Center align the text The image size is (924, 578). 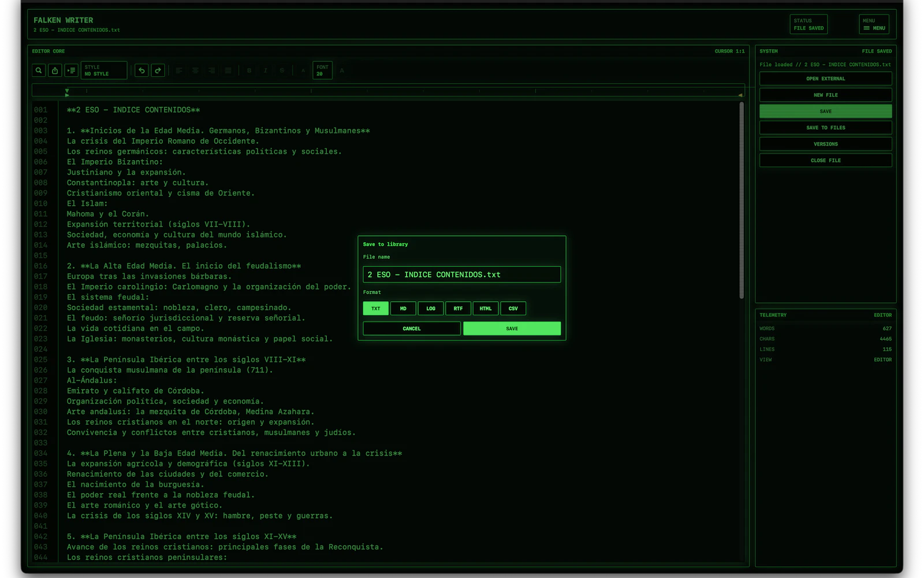pyautogui.click(x=195, y=71)
